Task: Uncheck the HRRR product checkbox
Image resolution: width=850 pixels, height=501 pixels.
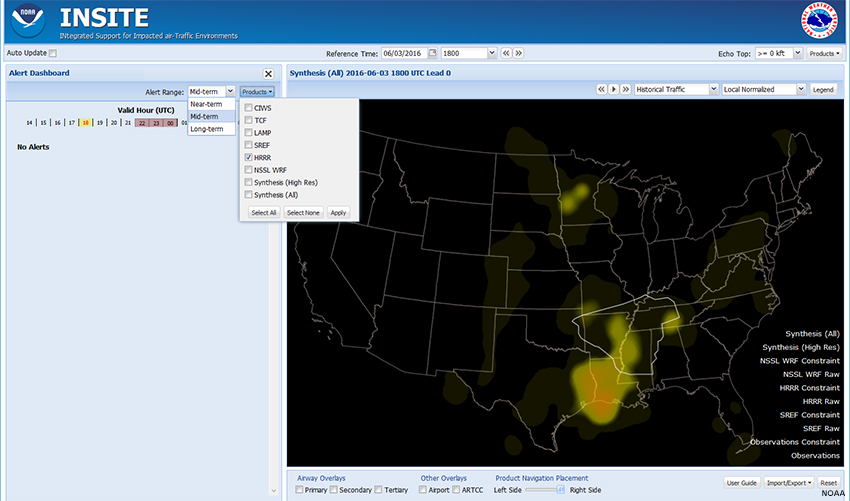Action: [248, 158]
